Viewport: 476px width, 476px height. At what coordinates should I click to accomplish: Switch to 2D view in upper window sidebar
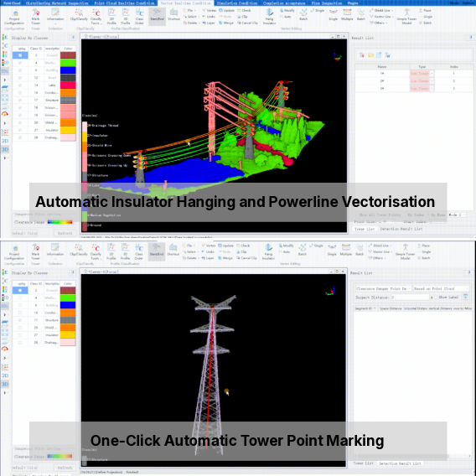point(5,141)
